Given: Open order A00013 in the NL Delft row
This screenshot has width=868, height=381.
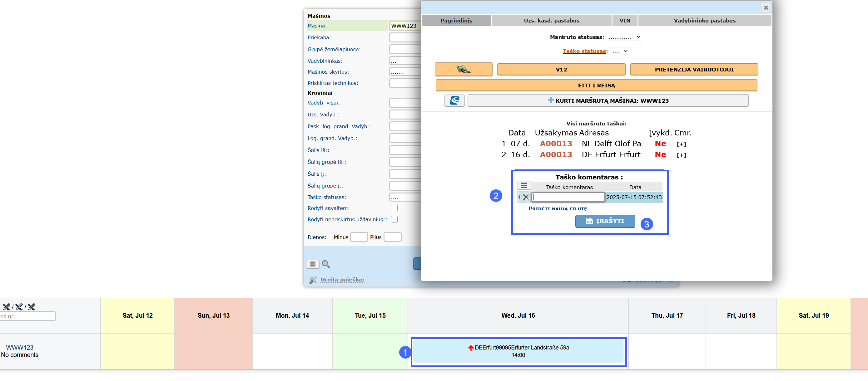Looking at the screenshot, I should pos(556,144).
